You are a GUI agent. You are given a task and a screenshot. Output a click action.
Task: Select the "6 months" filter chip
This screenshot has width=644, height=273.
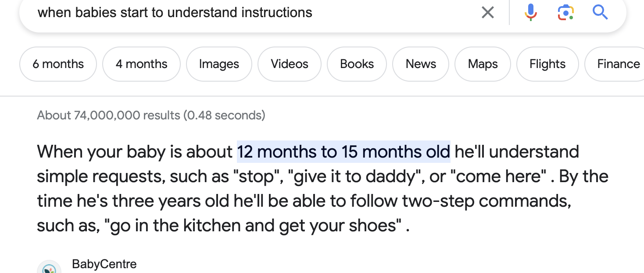click(x=58, y=64)
